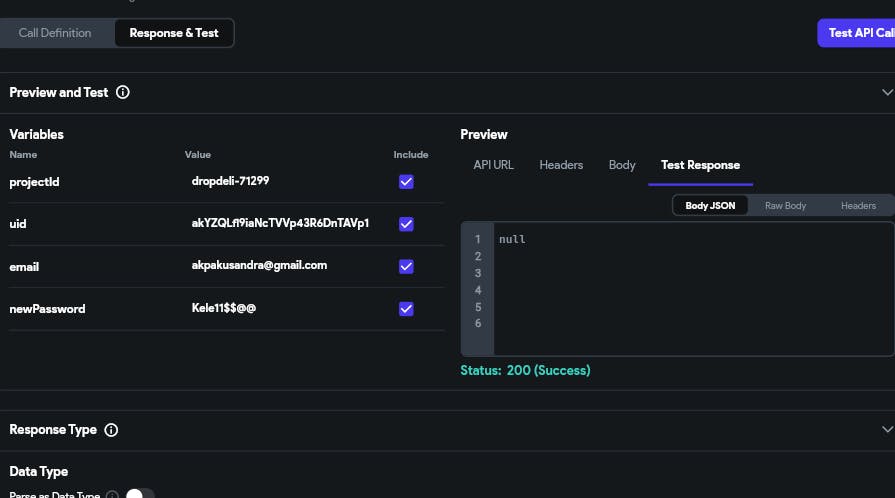895x498 pixels.
Task: Collapse the Preview and Test section
Action: (x=886, y=92)
